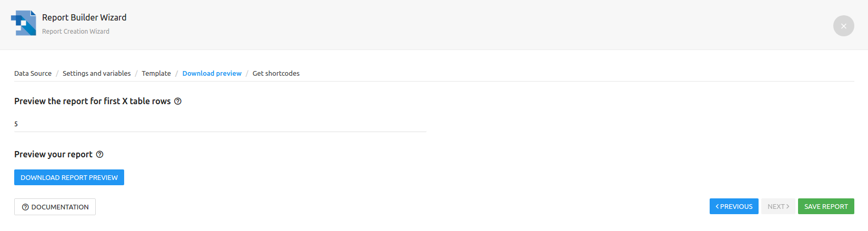
Task: Select the Download preview breadcrumb
Action: [212, 73]
